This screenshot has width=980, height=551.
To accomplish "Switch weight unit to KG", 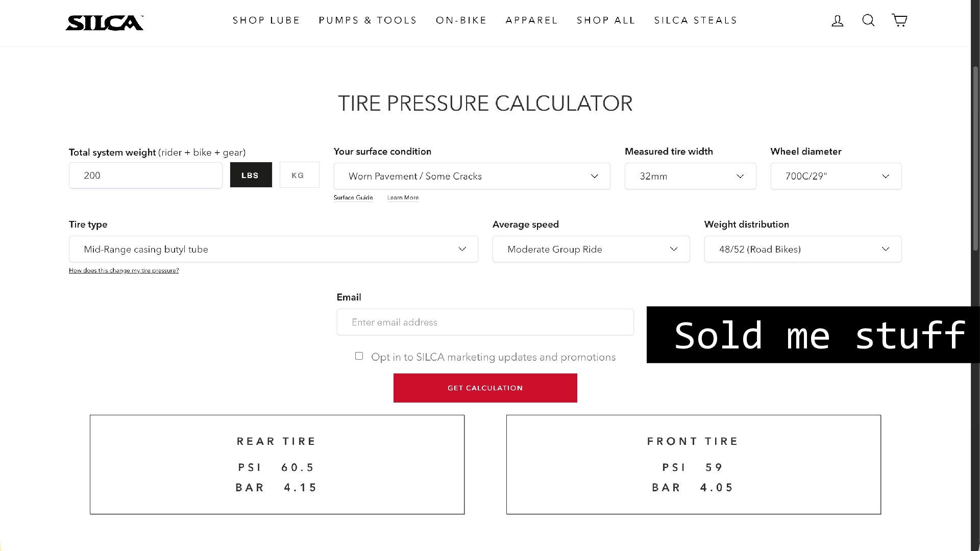I will pyautogui.click(x=299, y=175).
